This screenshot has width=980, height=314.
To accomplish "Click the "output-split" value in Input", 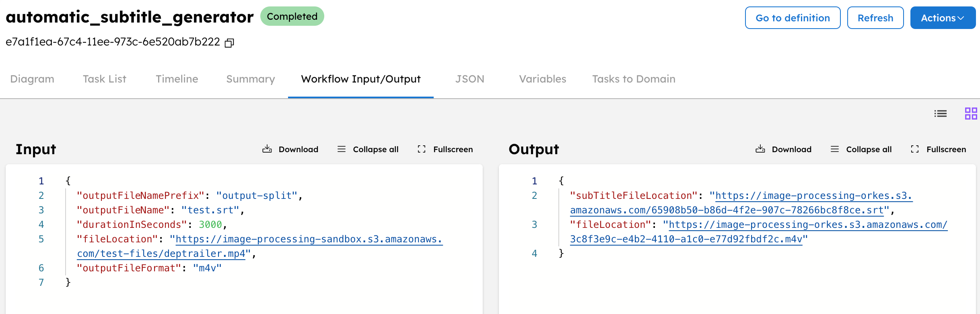I will click(x=257, y=196).
